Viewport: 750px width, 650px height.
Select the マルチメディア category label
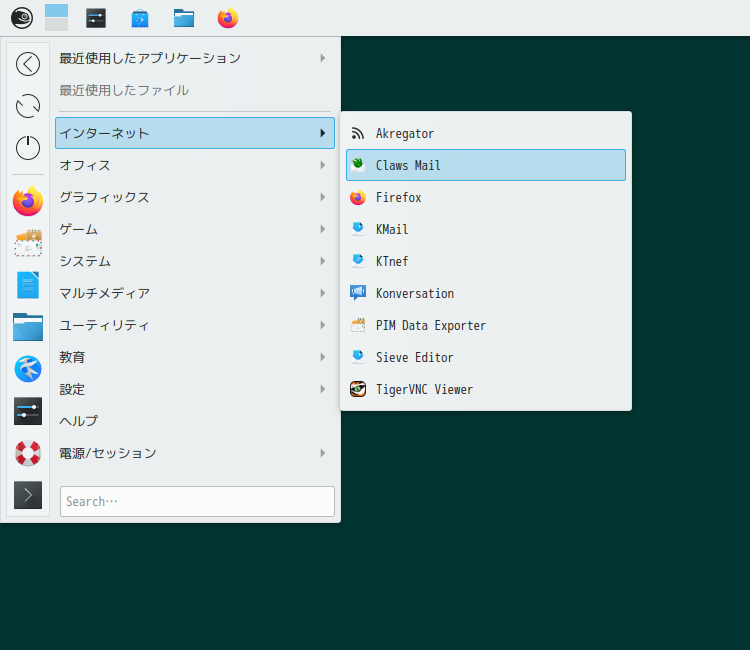pyautogui.click(x=104, y=293)
